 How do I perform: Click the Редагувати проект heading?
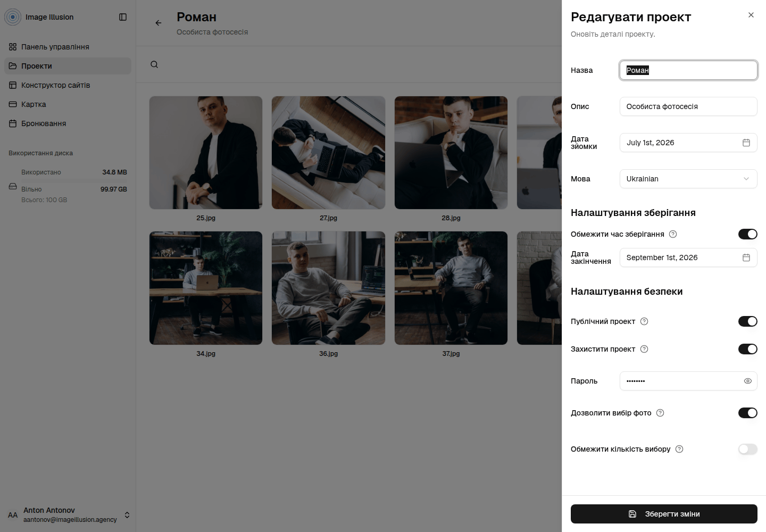pos(631,17)
